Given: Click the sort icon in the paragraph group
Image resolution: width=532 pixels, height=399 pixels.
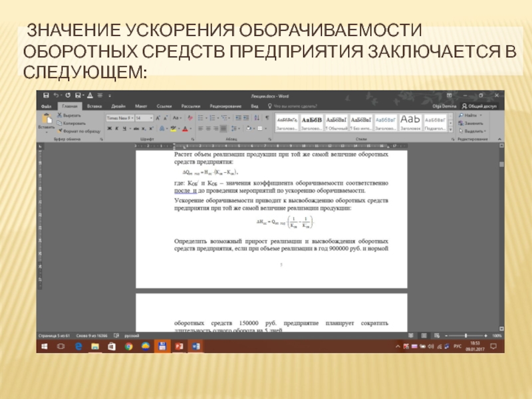Looking at the screenshot, I should pyautogui.click(x=258, y=118).
